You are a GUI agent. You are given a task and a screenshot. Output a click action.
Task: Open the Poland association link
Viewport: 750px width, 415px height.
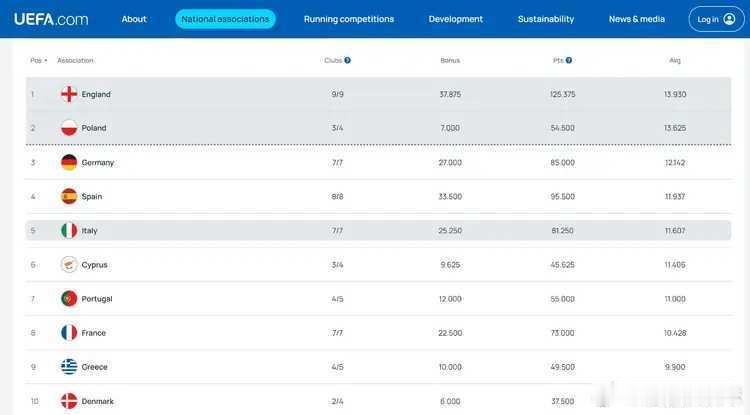click(94, 128)
